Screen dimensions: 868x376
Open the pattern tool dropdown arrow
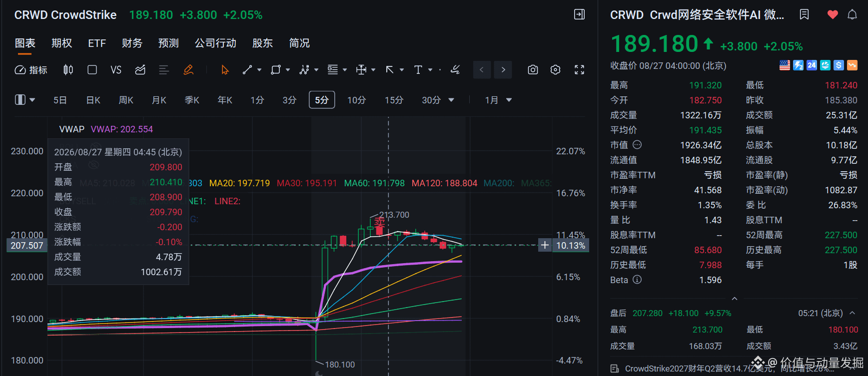316,70
